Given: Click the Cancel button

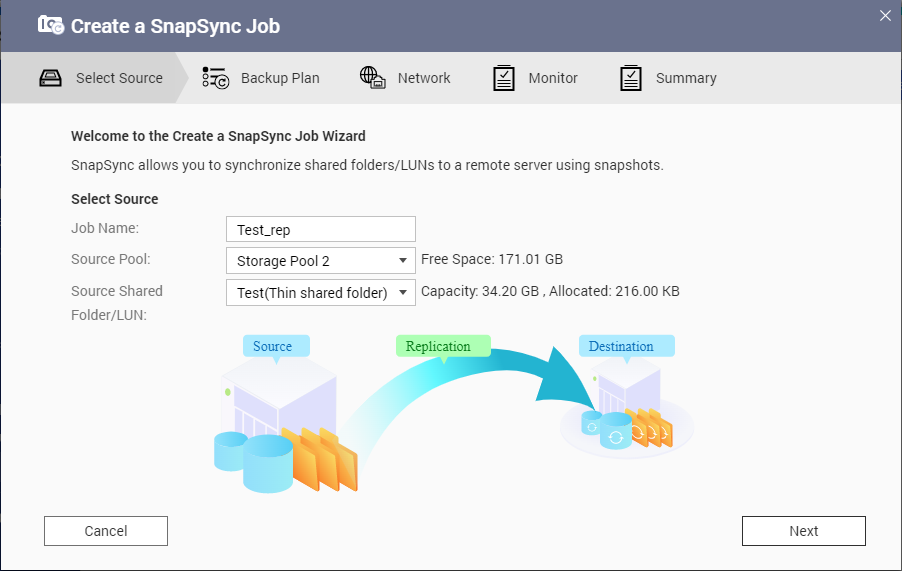Looking at the screenshot, I should tap(106, 531).
